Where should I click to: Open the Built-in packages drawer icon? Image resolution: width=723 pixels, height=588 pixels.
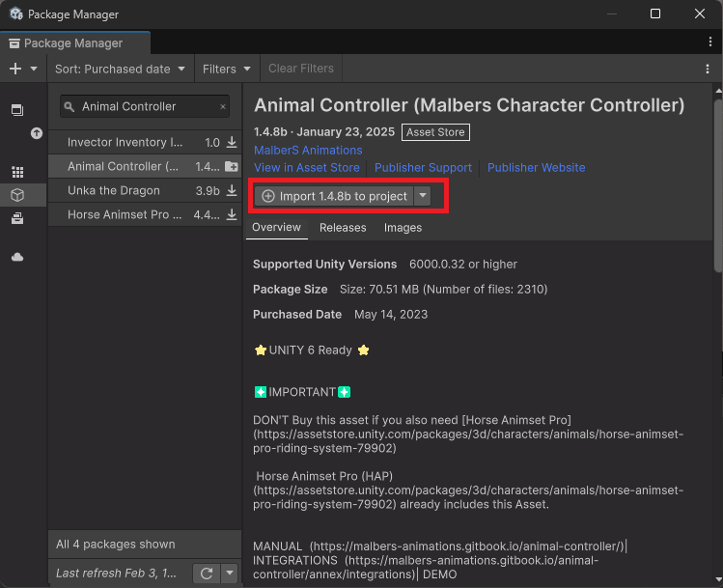17,218
